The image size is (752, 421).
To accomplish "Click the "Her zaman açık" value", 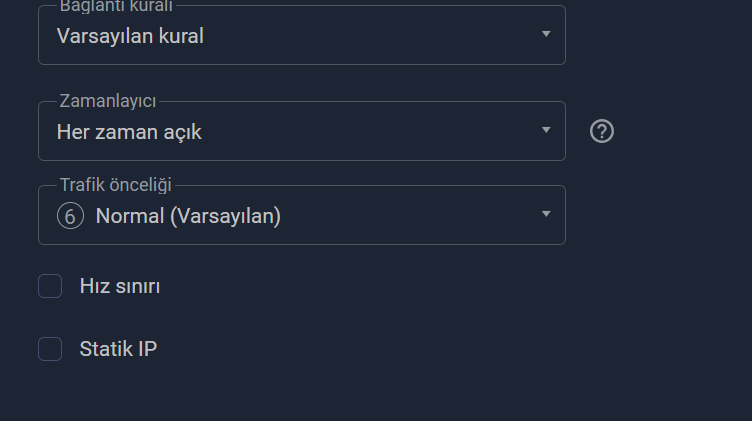I will 129,132.
